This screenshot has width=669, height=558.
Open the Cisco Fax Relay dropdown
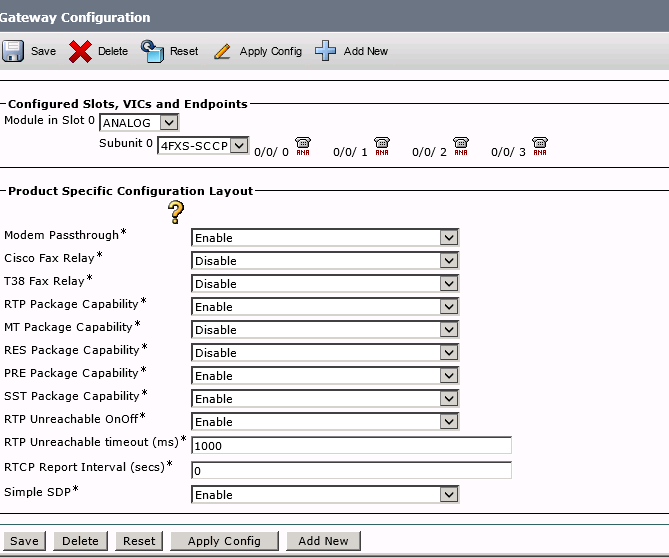coord(325,261)
